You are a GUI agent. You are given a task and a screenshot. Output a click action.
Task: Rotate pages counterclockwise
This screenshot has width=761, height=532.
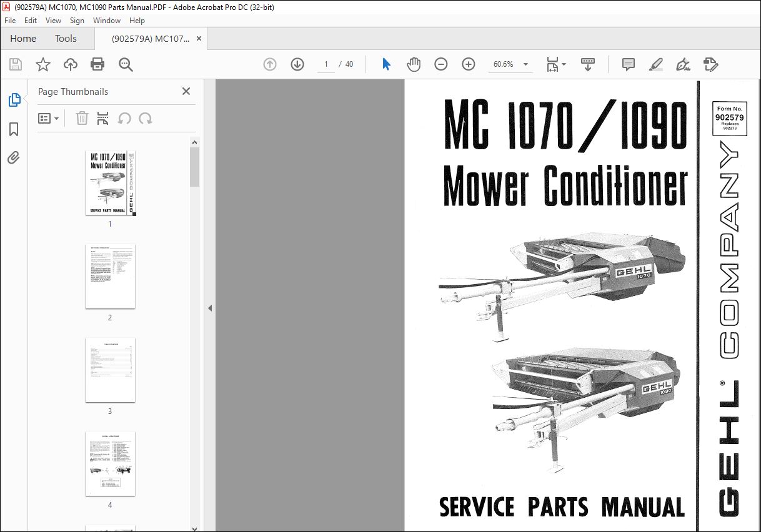point(124,118)
